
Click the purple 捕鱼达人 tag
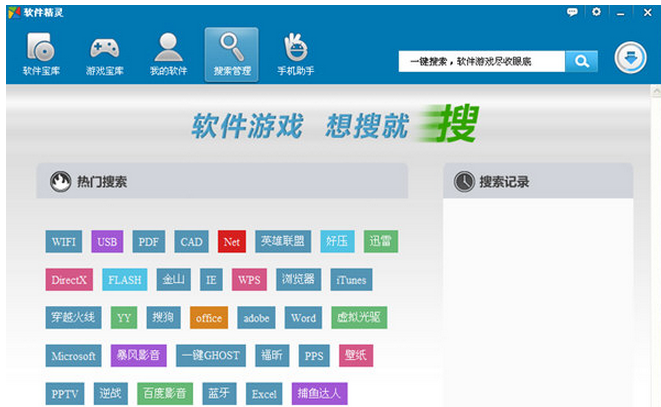pyautogui.click(x=319, y=394)
